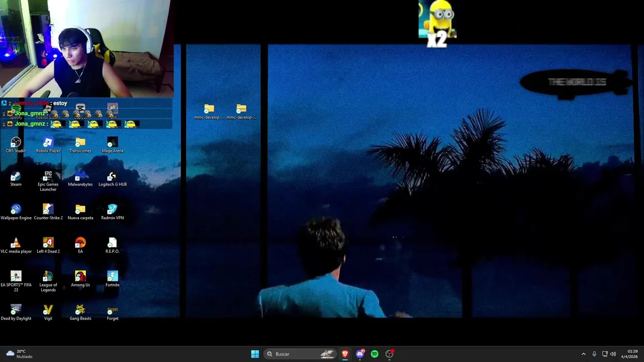The width and height of the screenshot is (644, 362).
Task: Open the CapCut desktop shortcut behind chat
Action: (80, 112)
